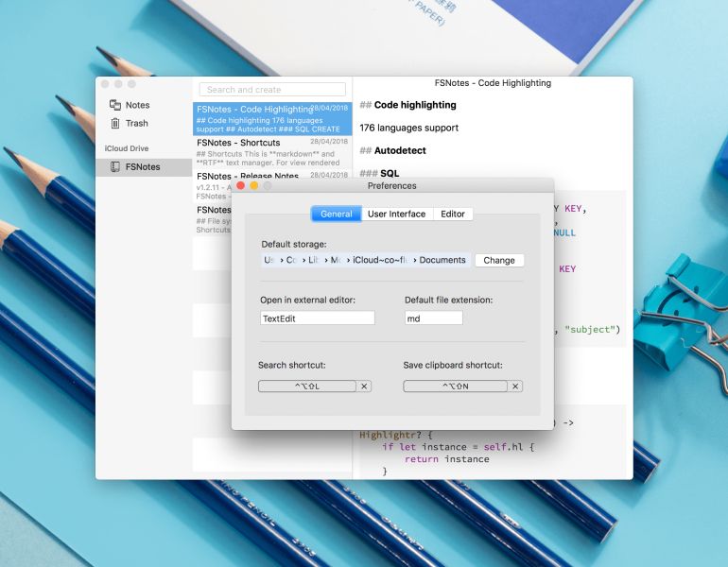The width and height of the screenshot is (728, 567).
Task: Click the iCloud Drive section header
Action: [127, 148]
